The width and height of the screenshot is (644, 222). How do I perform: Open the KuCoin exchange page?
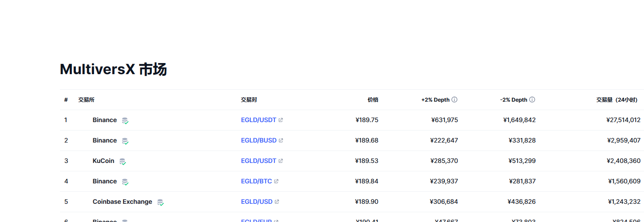[x=103, y=161]
